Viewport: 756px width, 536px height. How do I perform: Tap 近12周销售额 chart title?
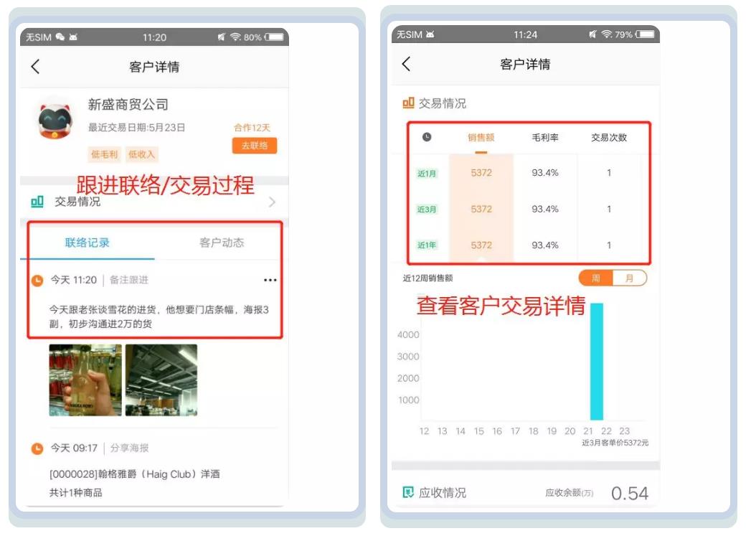coord(427,278)
